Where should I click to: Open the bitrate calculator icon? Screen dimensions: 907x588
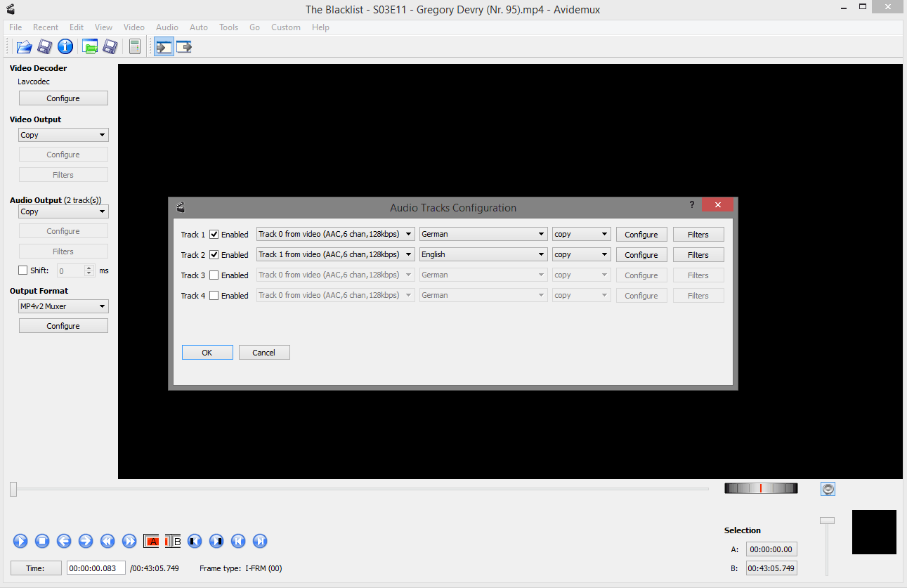pos(134,47)
